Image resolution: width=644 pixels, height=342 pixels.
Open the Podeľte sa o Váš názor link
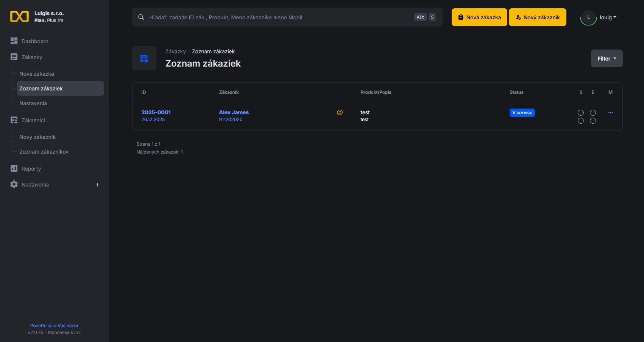[x=54, y=325]
